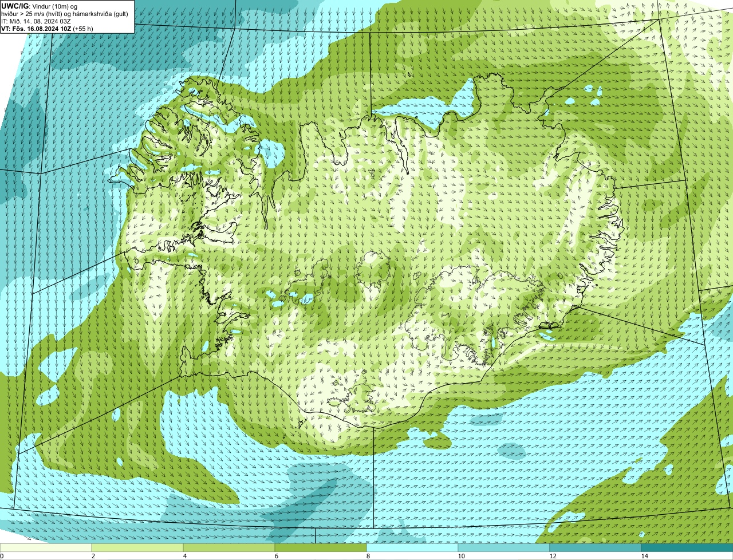Viewport: 733px width, 560px height.
Task: Click the 'IT: Mið. 14. 08. 2024 03Z' line
Action: pyautogui.click(x=36, y=21)
